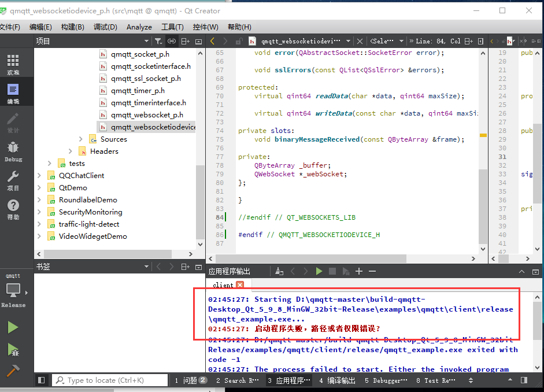Screen dimensions: 544x392
Task: Open the 文件(F) menu
Action: (10, 27)
